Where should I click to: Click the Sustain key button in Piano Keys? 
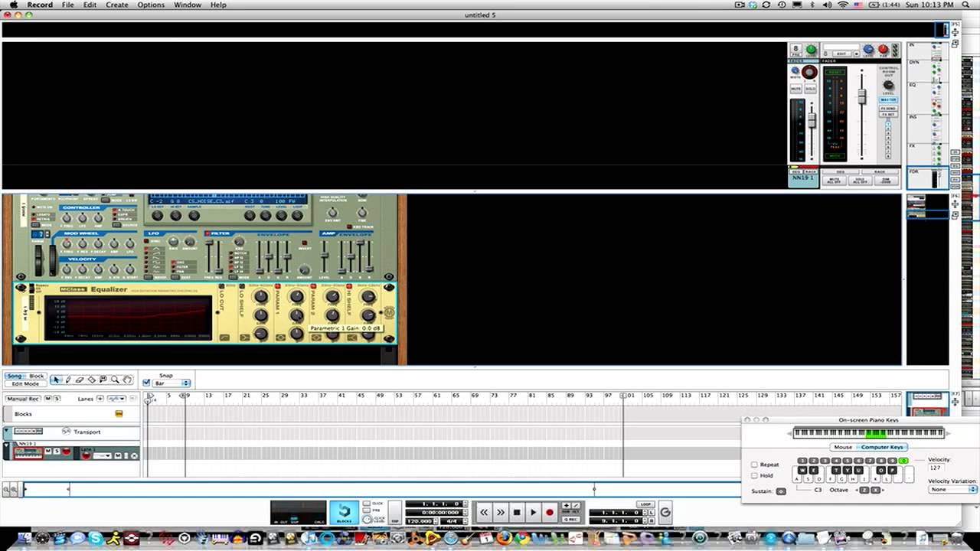pos(781,491)
